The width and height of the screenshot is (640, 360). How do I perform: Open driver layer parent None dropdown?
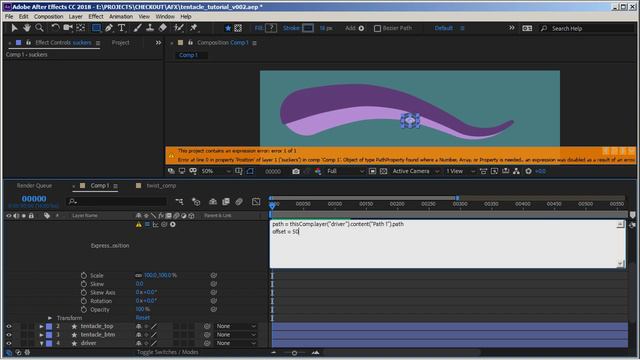[236, 343]
